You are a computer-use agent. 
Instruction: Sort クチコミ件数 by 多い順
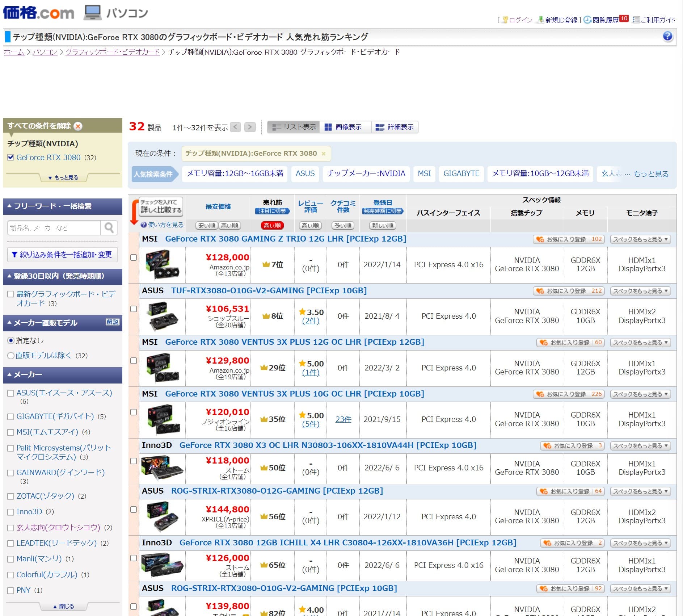343,226
